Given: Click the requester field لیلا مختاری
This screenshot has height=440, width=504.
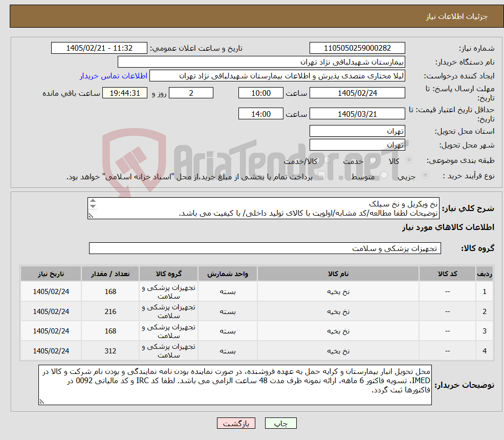Looking at the screenshot, I should pos(277,76).
